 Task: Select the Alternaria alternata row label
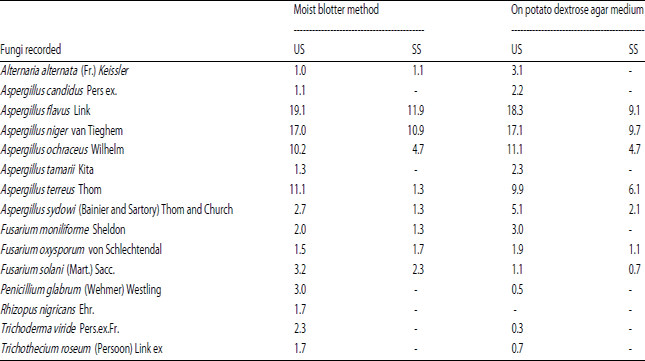[65, 71]
